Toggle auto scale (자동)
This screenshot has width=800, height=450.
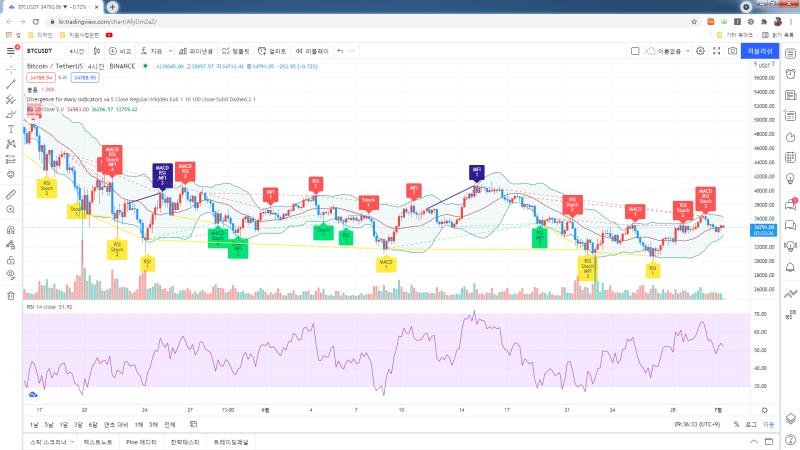[768, 424]
